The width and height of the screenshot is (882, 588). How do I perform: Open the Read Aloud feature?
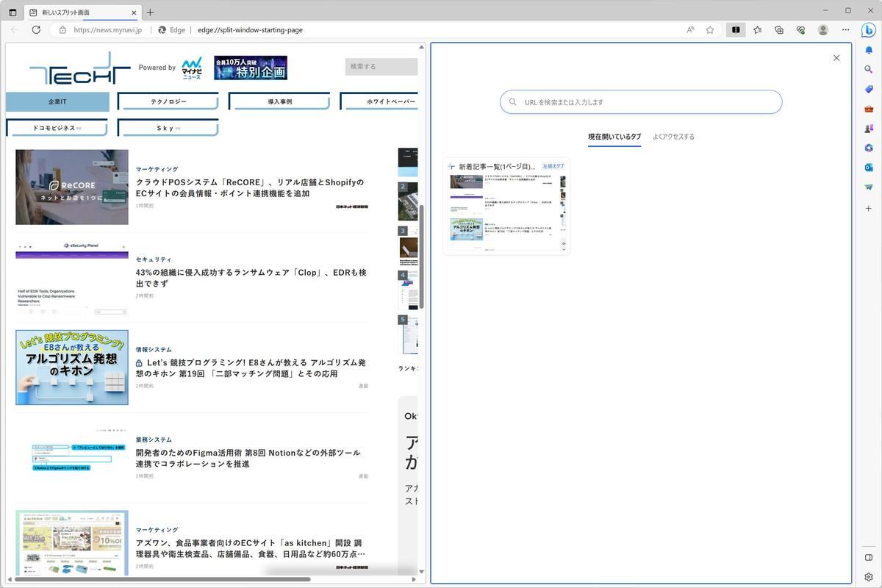click(690, 30)
